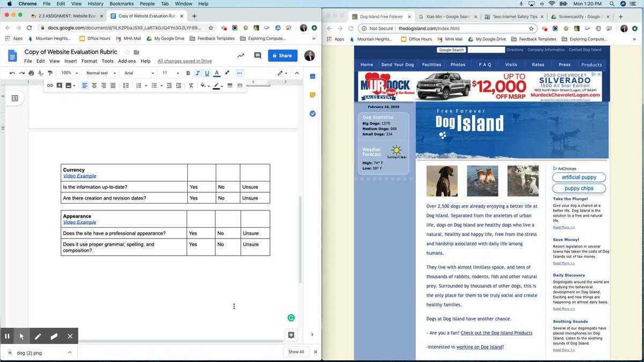Toggle Bold formatting

pos(188,73)
